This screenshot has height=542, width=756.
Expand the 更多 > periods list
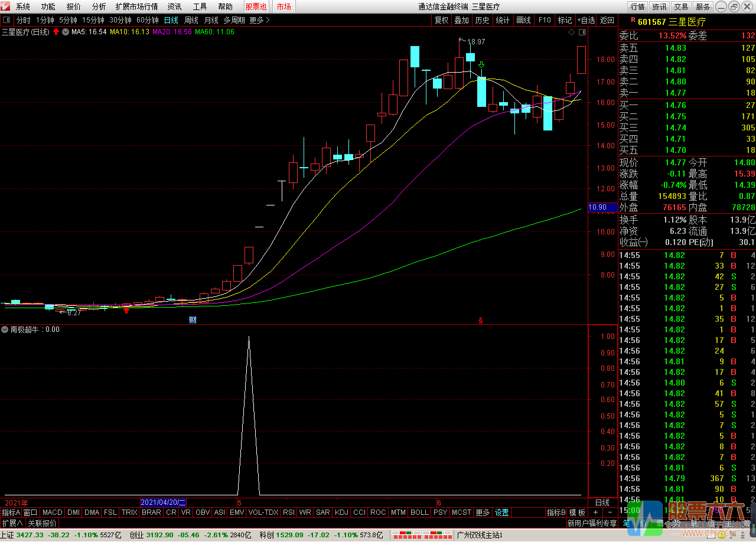[x=259, y=20]
